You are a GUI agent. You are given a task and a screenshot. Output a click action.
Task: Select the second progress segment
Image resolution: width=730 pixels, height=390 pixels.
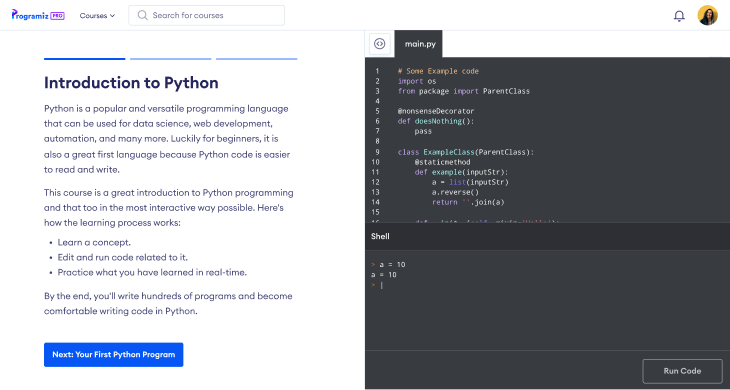(170, 59)
